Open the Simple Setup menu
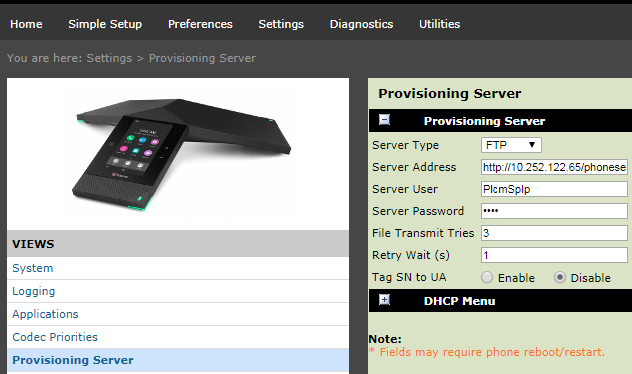The width and height of the screenshot is (632, 374). (x=105, y=24)
